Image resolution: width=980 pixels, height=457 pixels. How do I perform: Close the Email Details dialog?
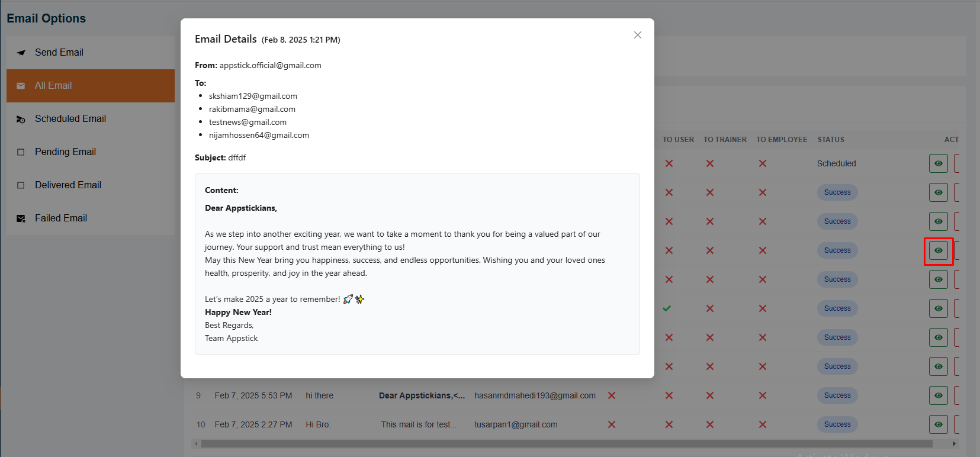(637, 35)
